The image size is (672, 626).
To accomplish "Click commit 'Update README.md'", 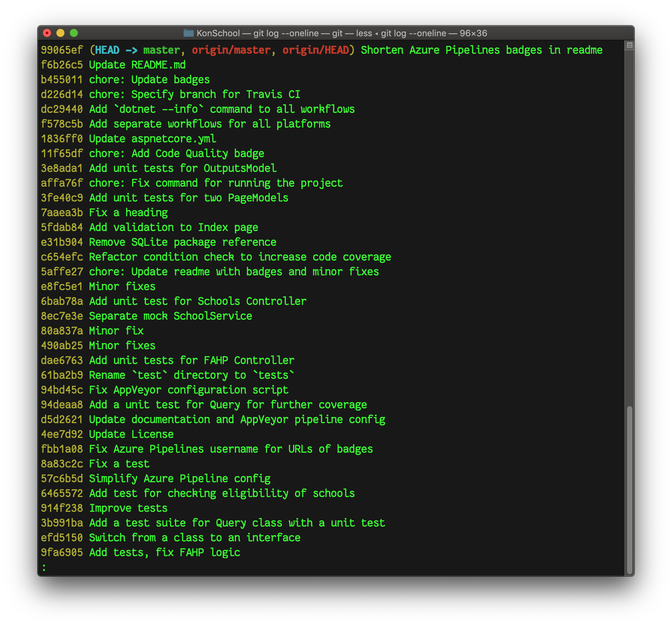I will (137, 65).
